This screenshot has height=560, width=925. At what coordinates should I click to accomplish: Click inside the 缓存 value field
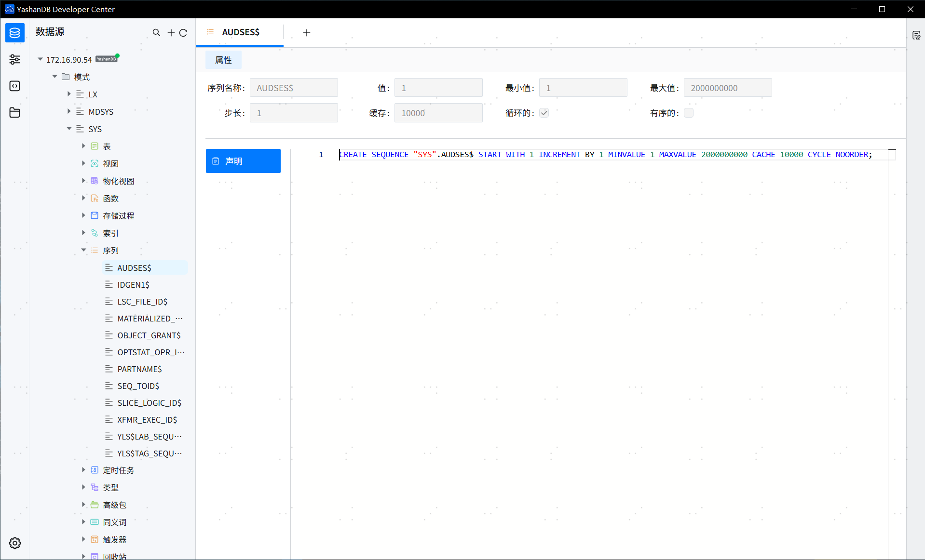click(x=438, y=113)
